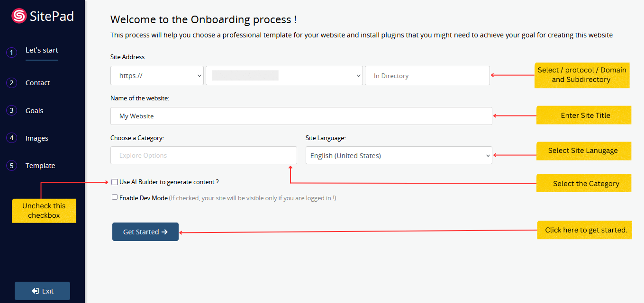The image size is (644, 303).
Task: Go to the Contact step
Action: tap(37, 83)
